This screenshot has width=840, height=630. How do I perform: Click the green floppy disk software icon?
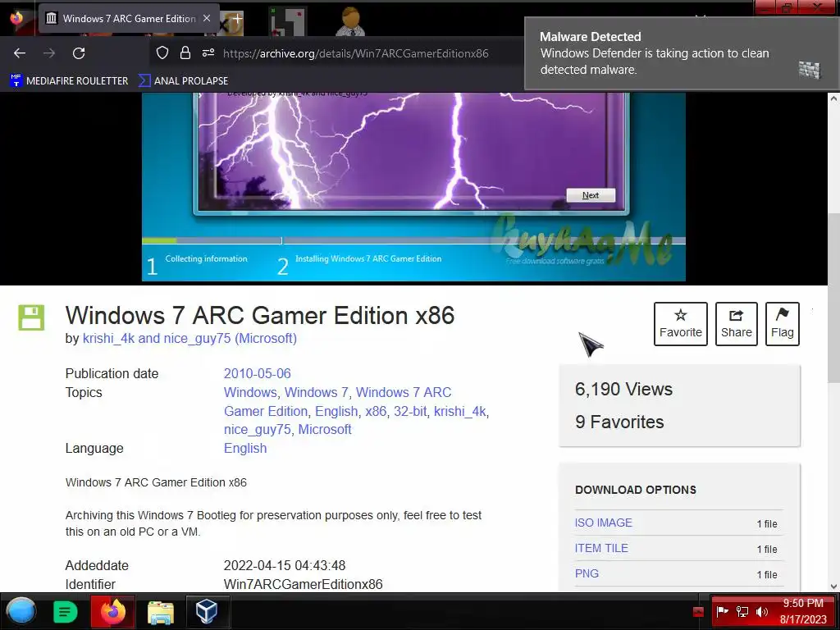click(32, 317)
